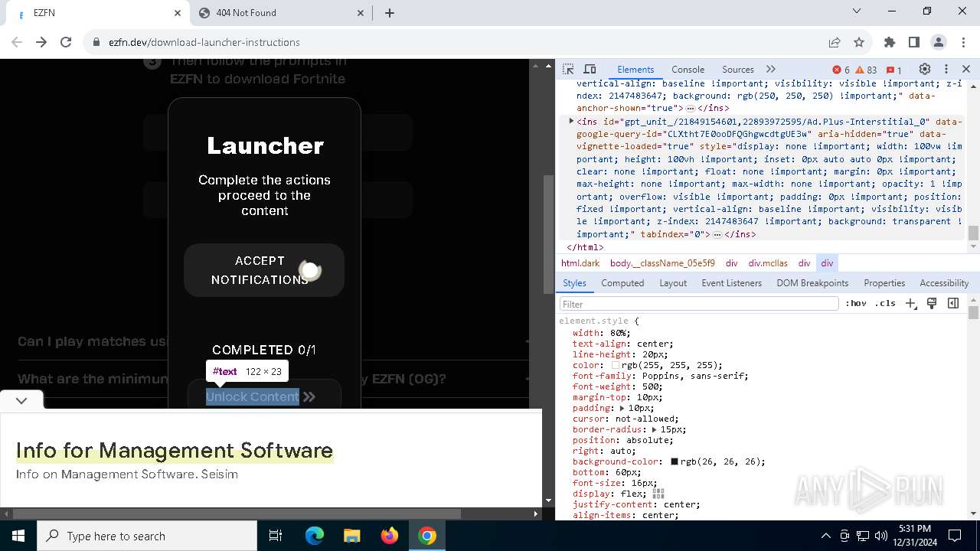This screenshot has width=980, height=551.
Task: Click the address bar URL
Action: click(204, 42)
